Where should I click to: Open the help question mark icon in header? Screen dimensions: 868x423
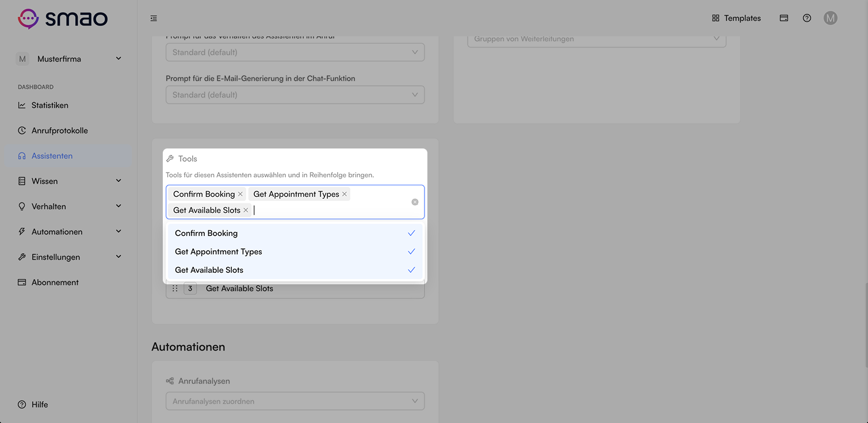point(807,18)
